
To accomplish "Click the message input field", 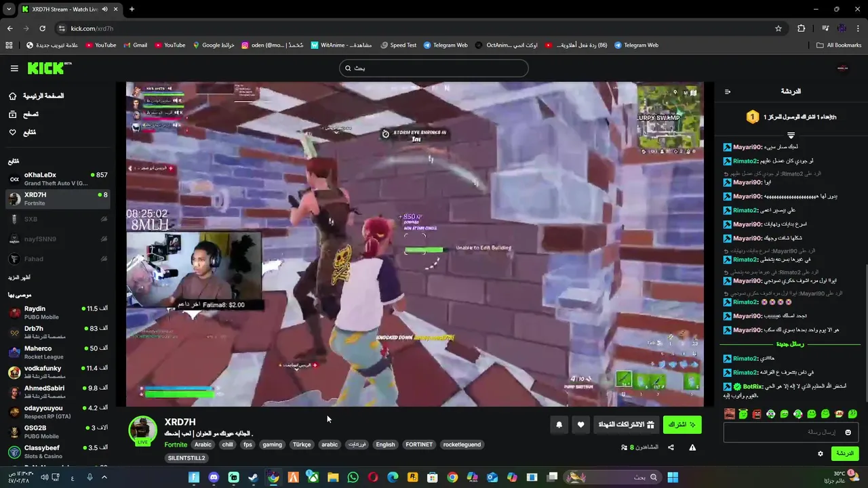I will click(791, 432).
